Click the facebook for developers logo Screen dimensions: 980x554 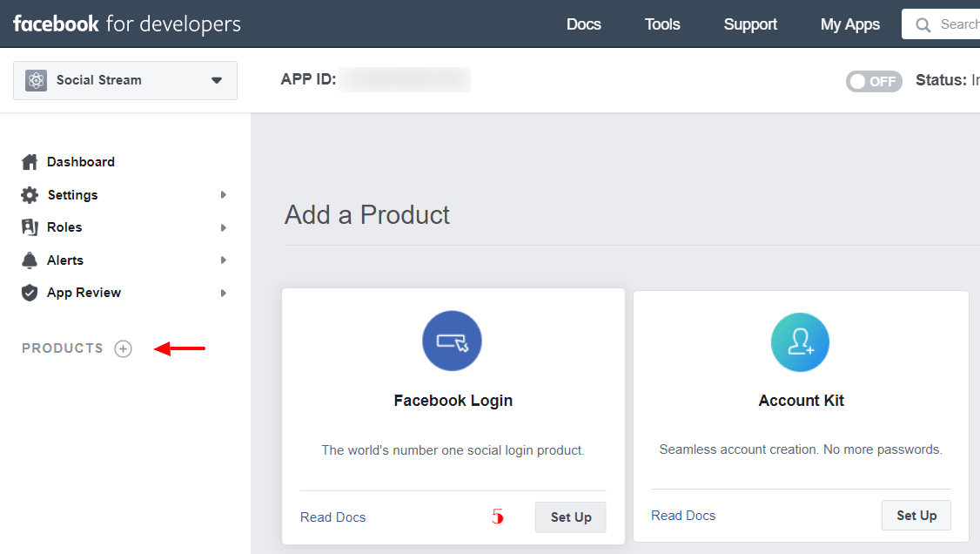tap(127, 24)
